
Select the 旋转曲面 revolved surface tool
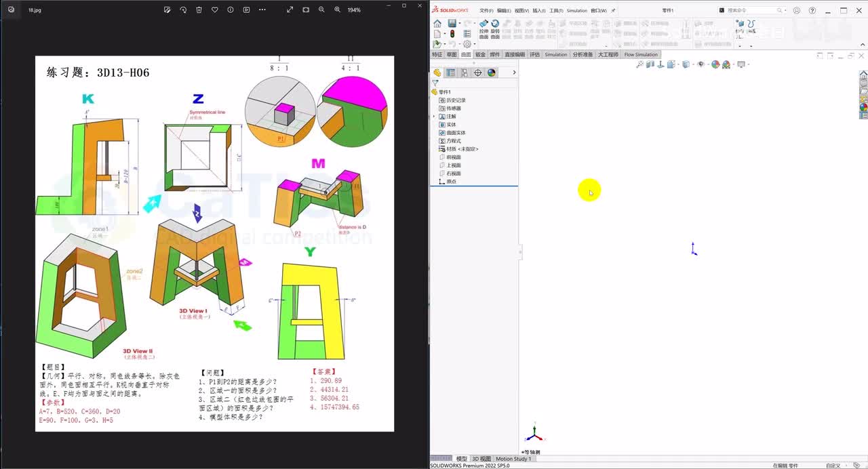coord(495,30)
